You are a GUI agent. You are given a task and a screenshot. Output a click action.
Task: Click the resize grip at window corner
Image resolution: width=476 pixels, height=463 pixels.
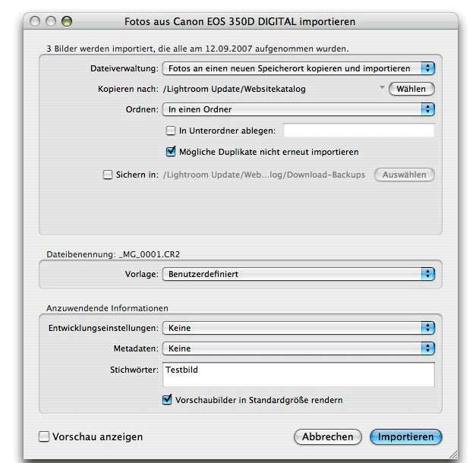[x=453, y=455]
